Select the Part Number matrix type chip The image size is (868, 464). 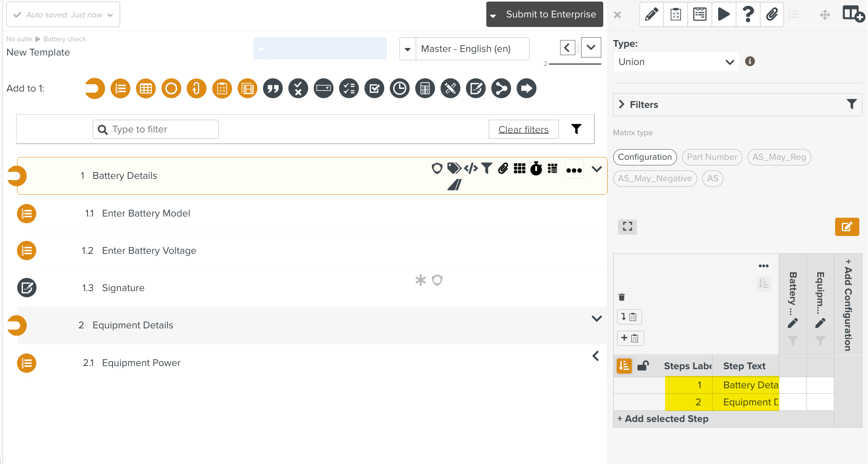click(712, 157)
